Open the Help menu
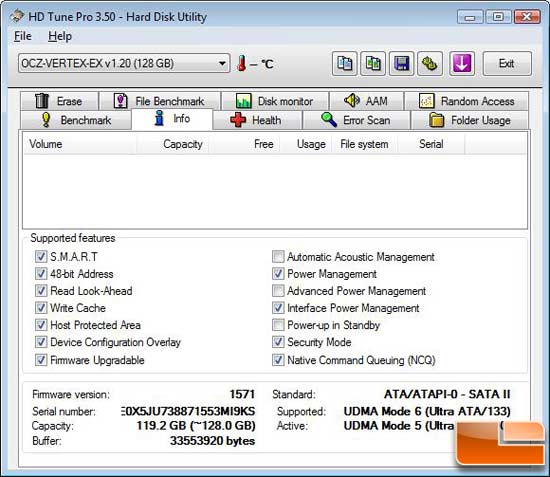The height and width of the screenshot is (477, 550). 60,36
